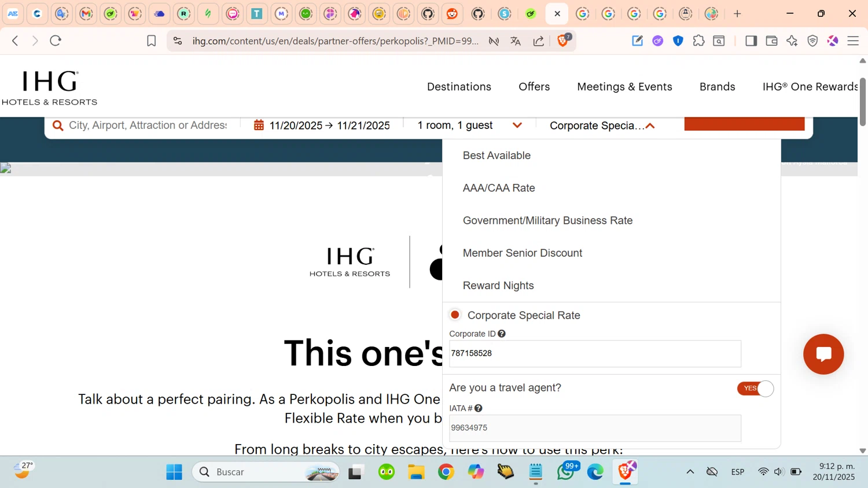Open IHG One Rewards menu
This screenshot has height=488, width=868.
[810, 87]
